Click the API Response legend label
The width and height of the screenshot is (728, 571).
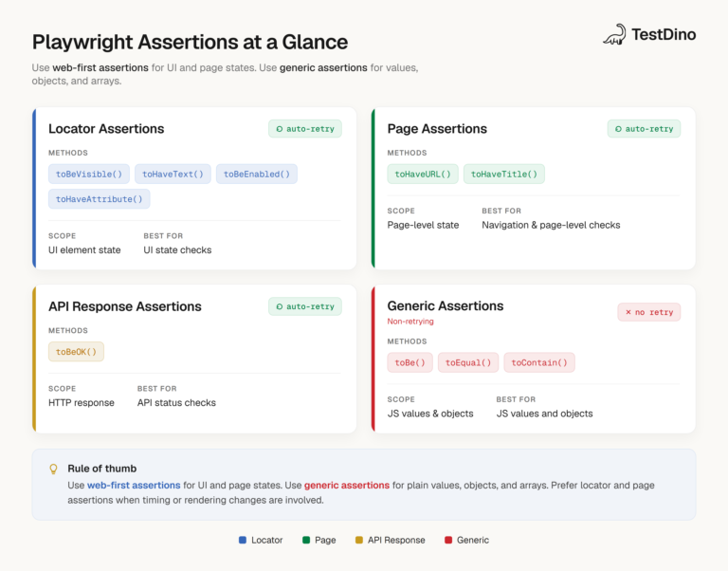point(396,540)
